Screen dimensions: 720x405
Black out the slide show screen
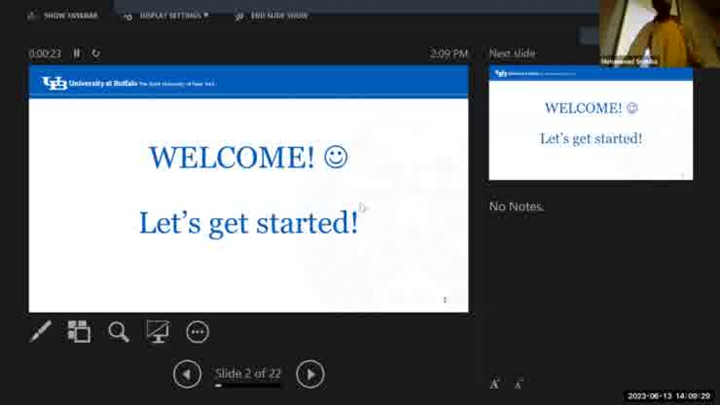(157, 332)
